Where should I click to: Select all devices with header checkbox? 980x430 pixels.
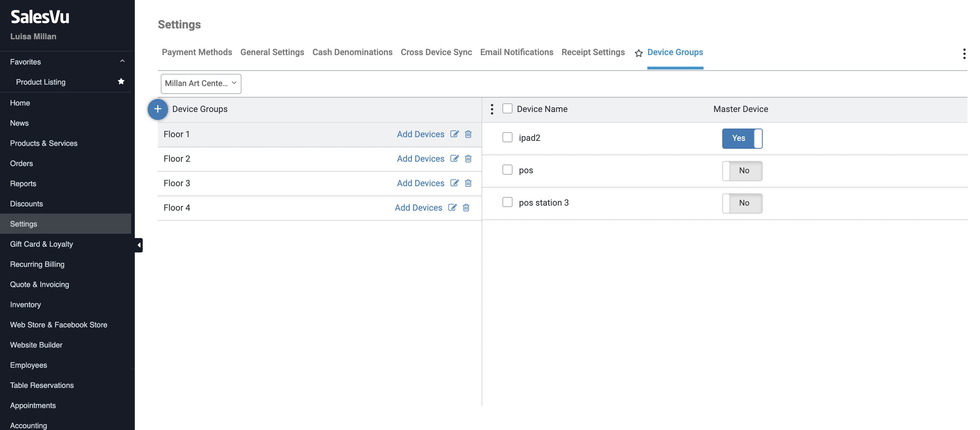[507, 109]
